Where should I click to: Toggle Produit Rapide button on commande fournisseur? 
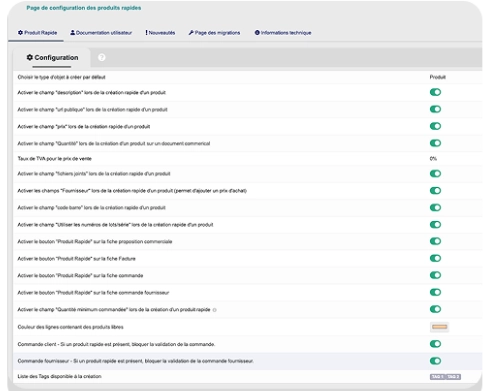click(435, 292)
